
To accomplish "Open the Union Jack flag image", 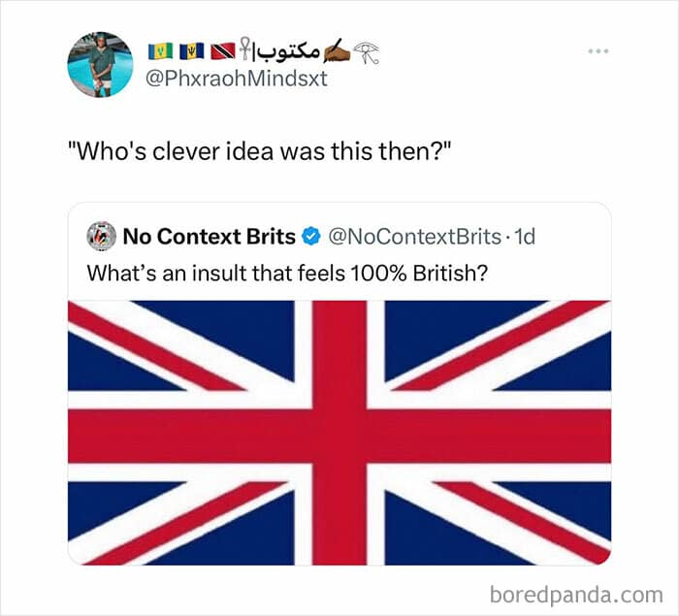I will pyautogui.click(x=339, y=432).
